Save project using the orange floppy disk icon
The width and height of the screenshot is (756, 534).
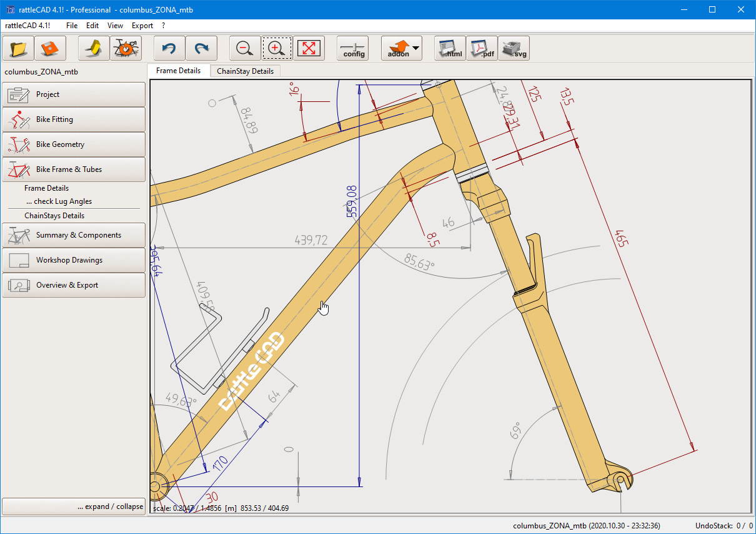pyautogui.click(x=50, y=48)
